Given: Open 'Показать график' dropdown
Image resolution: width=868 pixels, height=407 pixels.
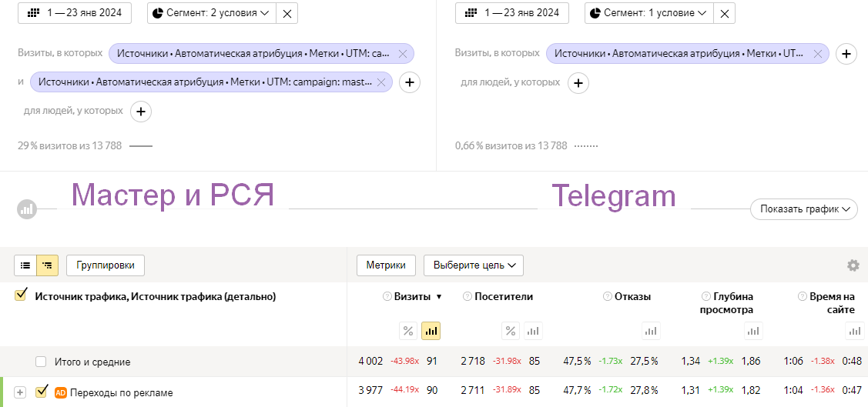Looking at the screenshot, I should 804,209.
